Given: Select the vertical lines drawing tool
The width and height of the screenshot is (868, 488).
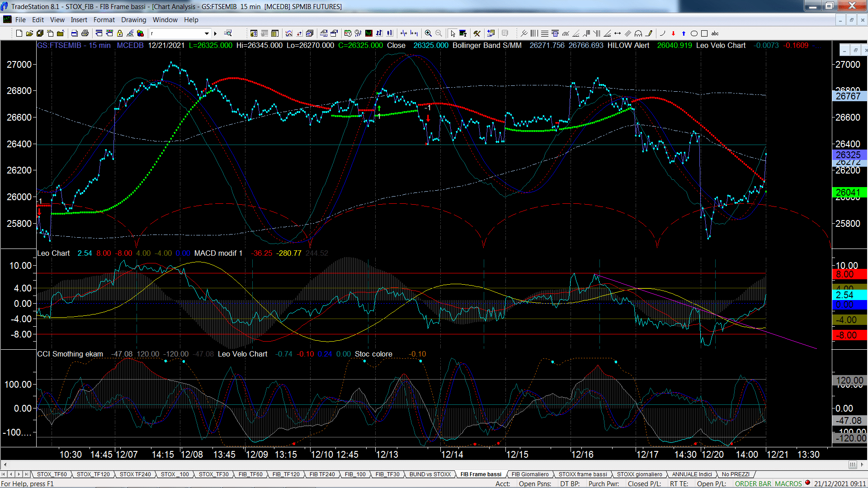Looking at the screenshot, I should [x=534, y=33].
